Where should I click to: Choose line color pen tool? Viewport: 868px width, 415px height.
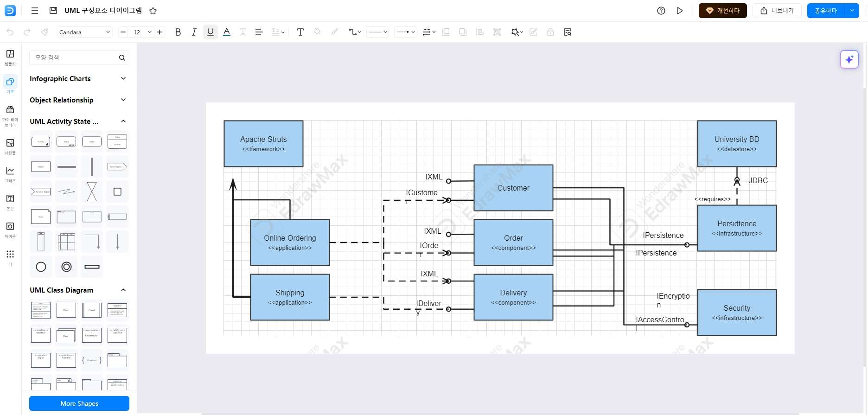[334, 32]
